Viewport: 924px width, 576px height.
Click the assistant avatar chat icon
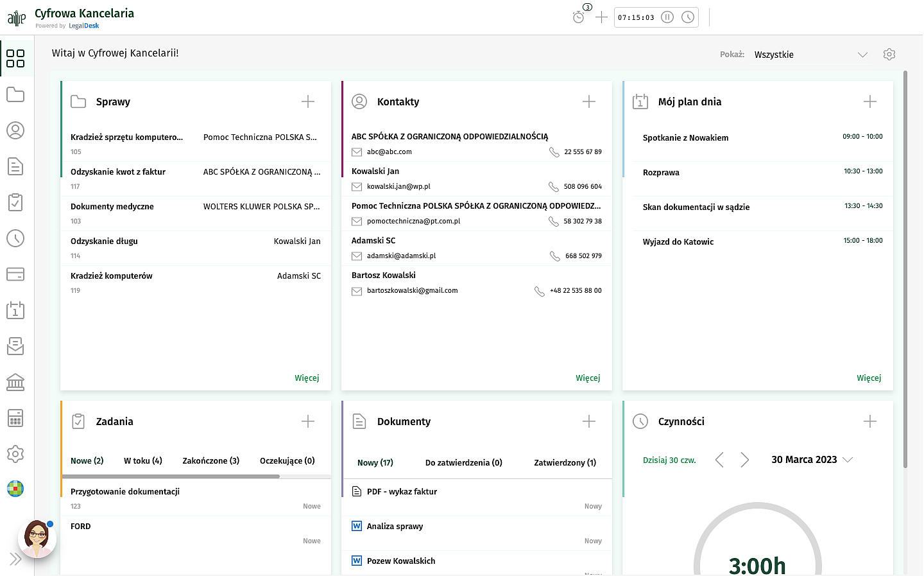point(37,538)
